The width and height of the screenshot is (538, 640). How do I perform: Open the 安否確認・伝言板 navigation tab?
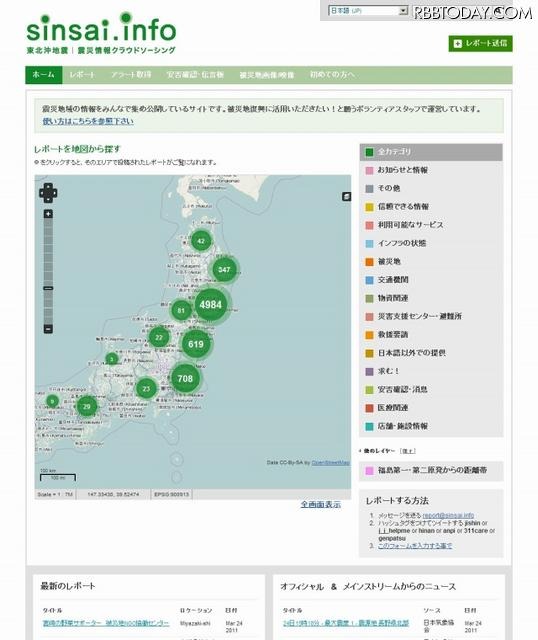195,75
